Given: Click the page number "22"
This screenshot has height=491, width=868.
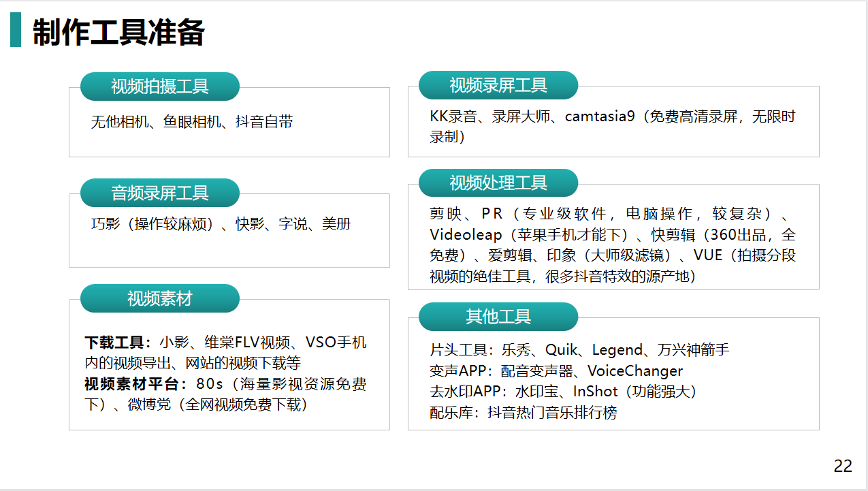Looking at the screenshot, I should point(843,466).
